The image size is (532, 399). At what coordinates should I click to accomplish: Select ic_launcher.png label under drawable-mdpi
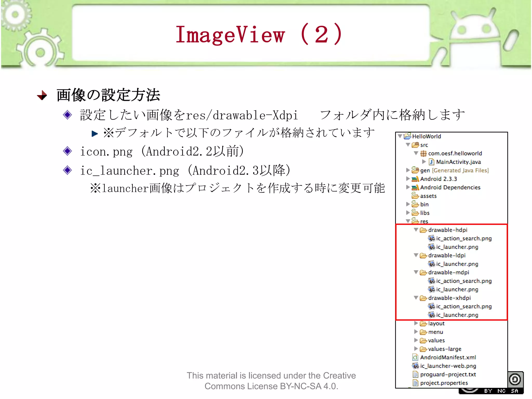[x=457, y=290]
